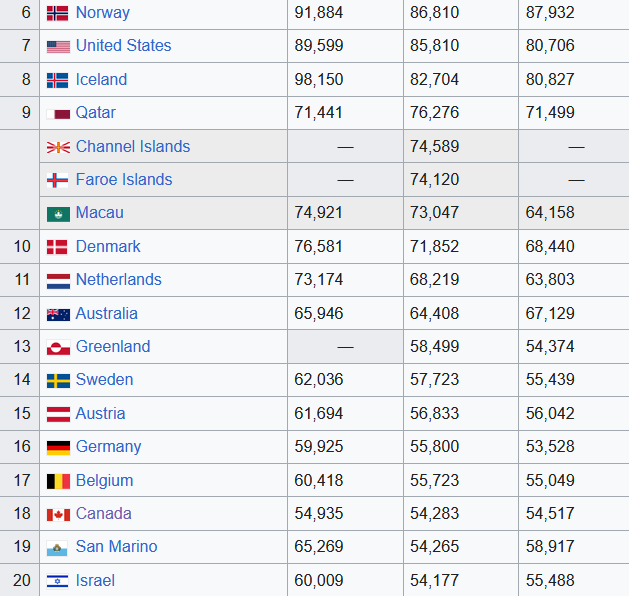The image size is (629, 596).
Task: Select the value 71,499 in Qatar row
Action: 550,112
